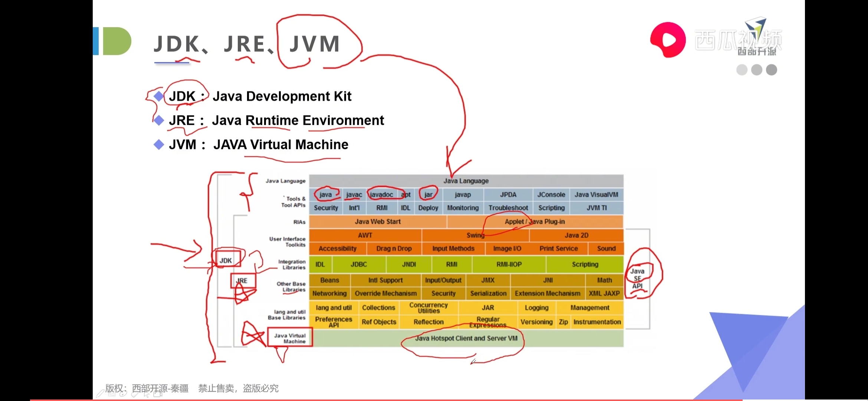Click the Java Hotspot Client and Server VM bar
This screenshot has height=401, width=868.
pyautogui.click(x=466, y=338)
